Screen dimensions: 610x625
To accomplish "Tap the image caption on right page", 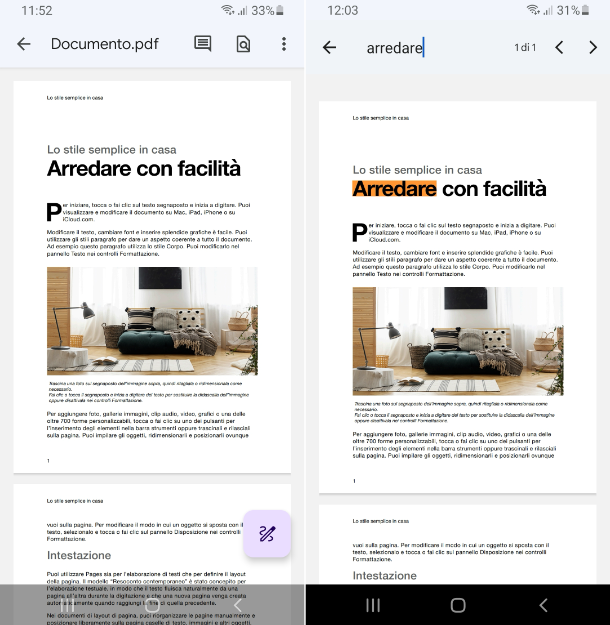I will click(x=455, y=412).
